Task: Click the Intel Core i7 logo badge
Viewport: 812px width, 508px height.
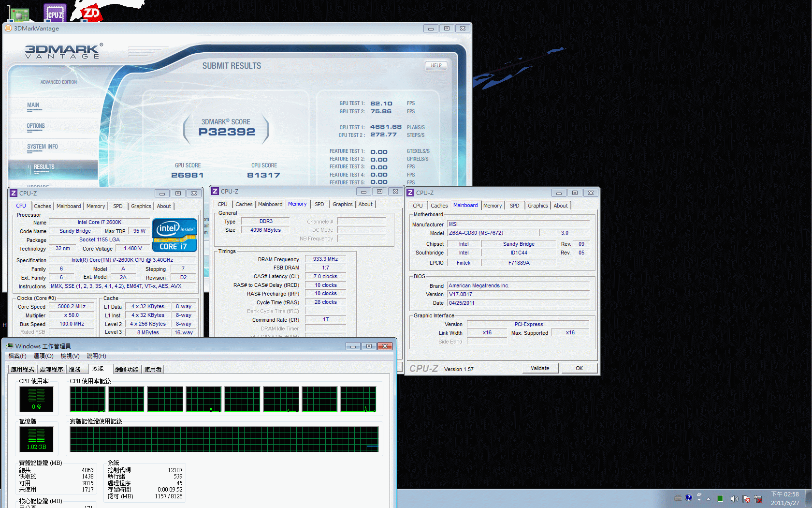Action: click(174, 235)
